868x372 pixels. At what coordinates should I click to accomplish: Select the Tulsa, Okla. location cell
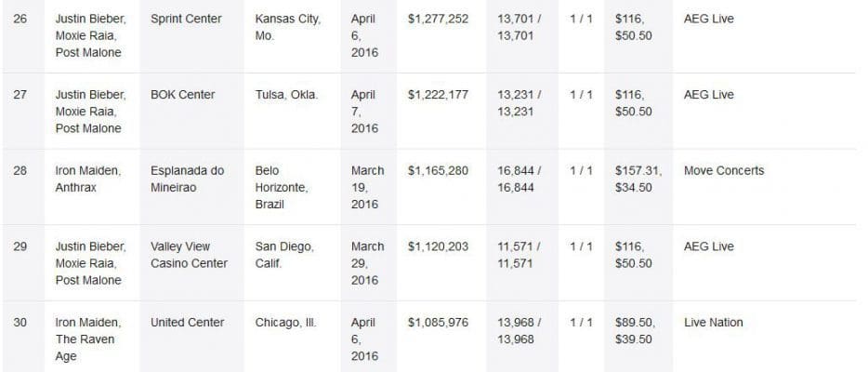tap(286, 95)
